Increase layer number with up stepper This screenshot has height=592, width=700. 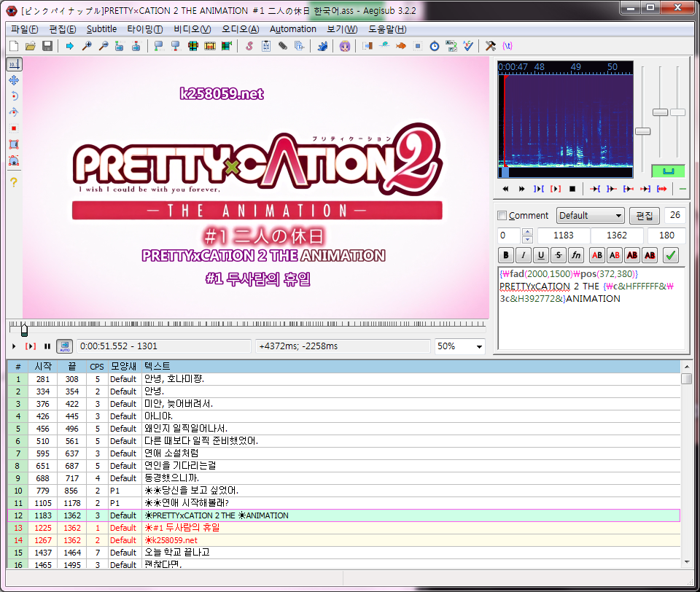tap(527, 232)
